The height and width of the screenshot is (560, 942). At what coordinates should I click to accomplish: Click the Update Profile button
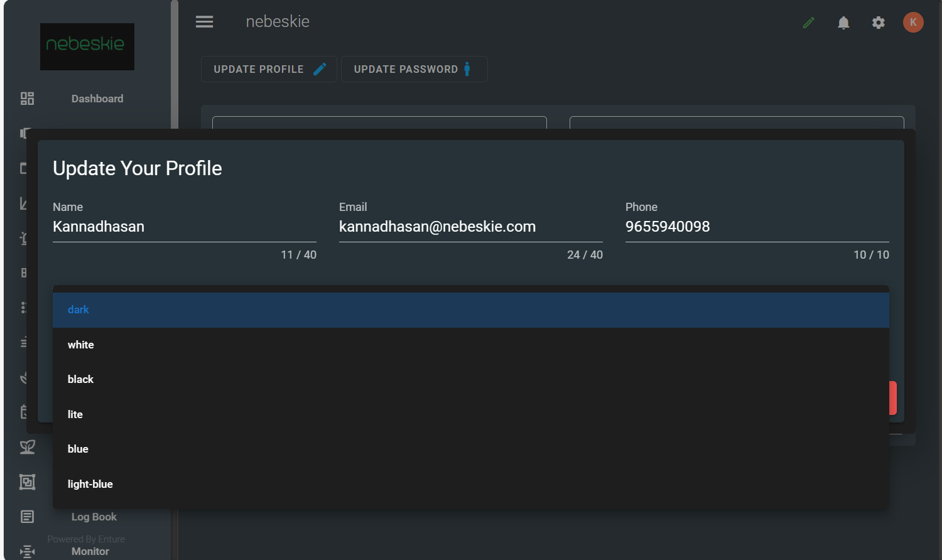(x=269, y=69)
